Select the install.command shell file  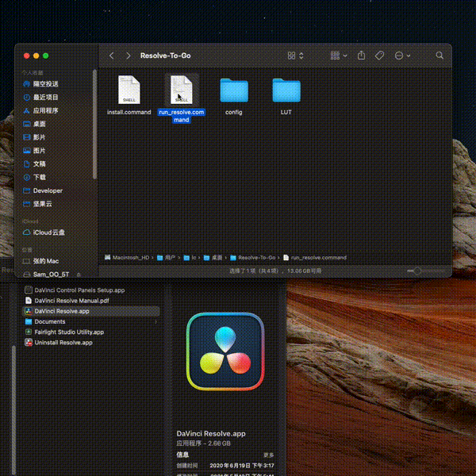(x=129, y=90)
